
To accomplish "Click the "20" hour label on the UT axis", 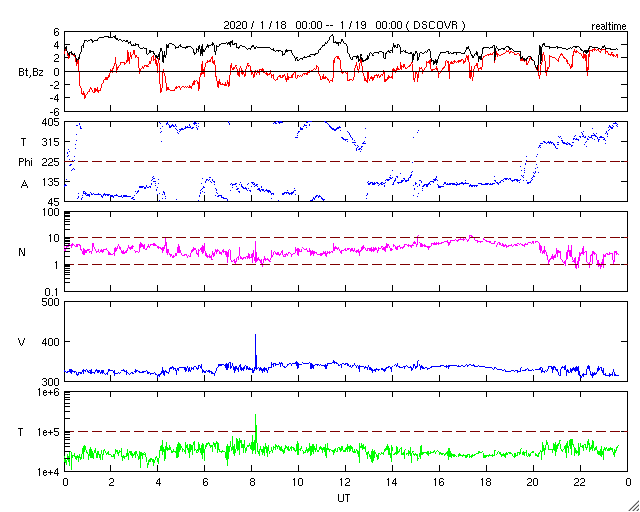I will pos(533,483).
